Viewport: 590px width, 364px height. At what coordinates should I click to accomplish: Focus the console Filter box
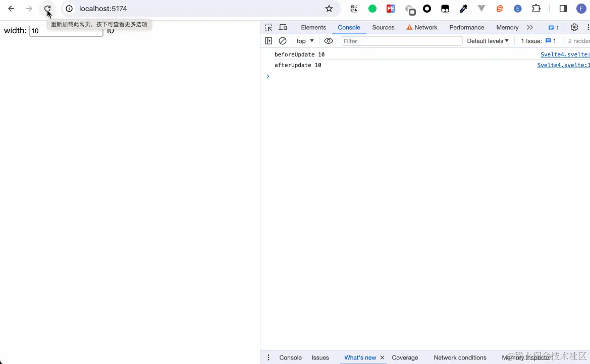click(x=401, y=41)
